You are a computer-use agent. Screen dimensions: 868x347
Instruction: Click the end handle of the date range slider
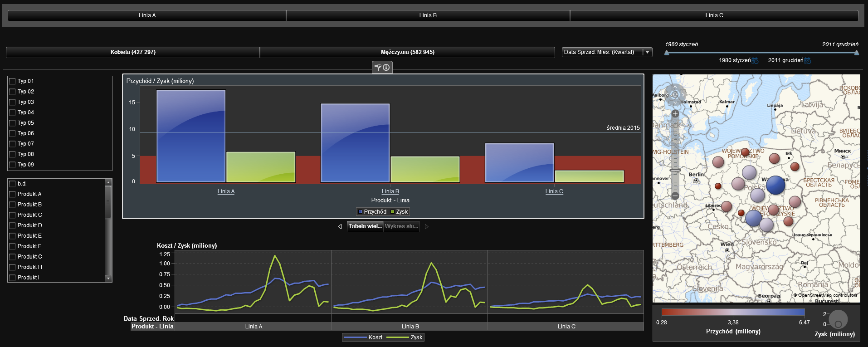(856, 53)
